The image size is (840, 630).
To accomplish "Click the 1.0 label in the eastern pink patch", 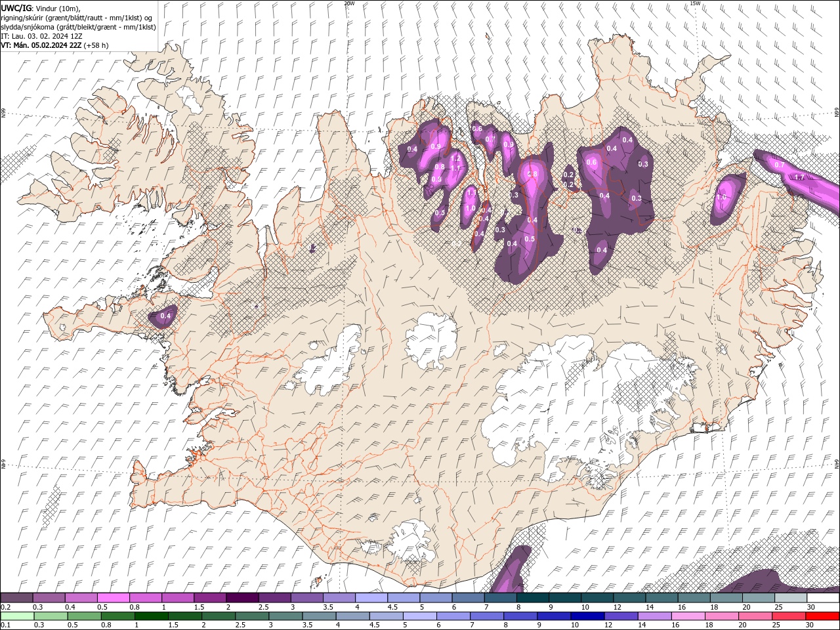I will (721, 197).
